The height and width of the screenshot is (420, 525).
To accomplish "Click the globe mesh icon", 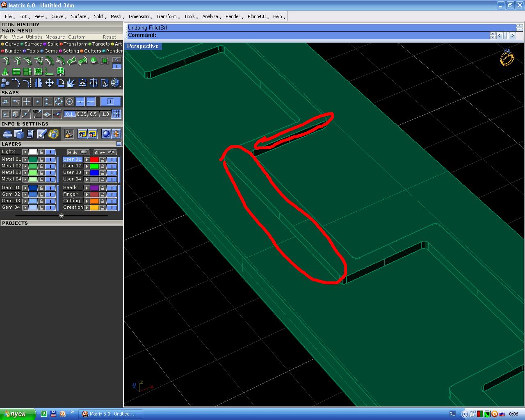I will point(115,83).
